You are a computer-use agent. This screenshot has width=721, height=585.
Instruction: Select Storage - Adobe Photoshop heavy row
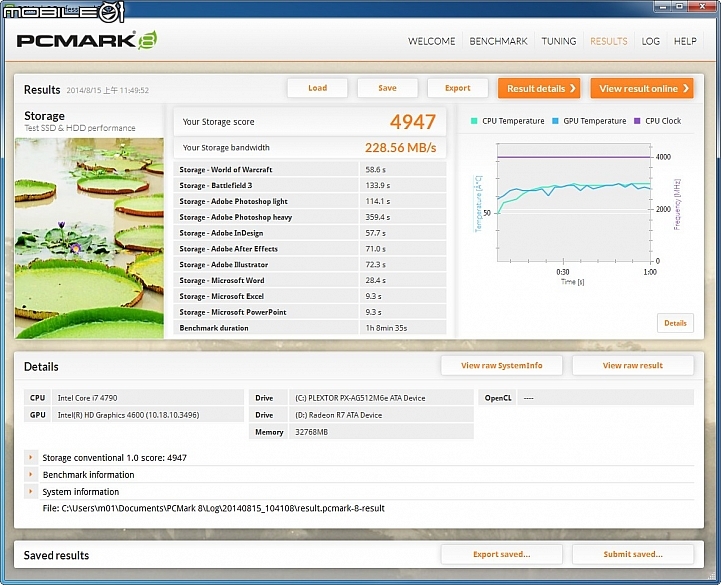coord(309,217)
